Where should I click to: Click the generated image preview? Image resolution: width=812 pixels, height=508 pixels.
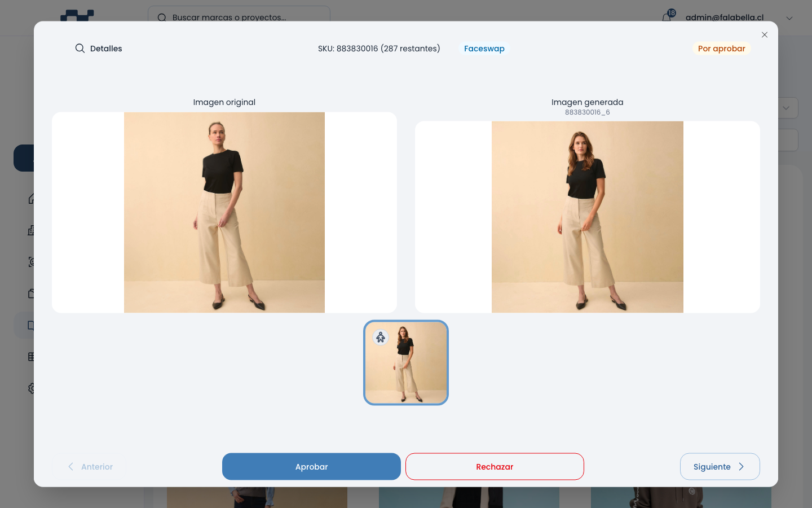pyautogui.click(x=588, y=217)
